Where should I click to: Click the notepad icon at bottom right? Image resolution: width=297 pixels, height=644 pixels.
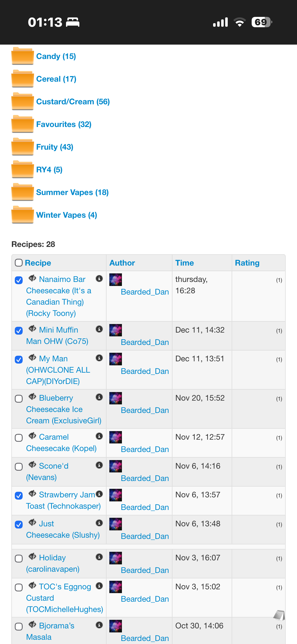click(279, 615)
